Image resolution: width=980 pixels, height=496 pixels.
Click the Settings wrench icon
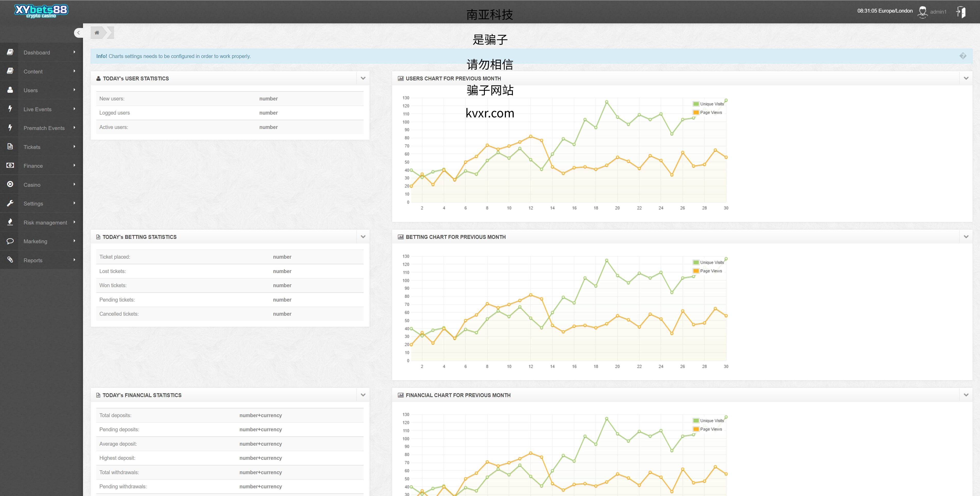[x=10, y=203]
